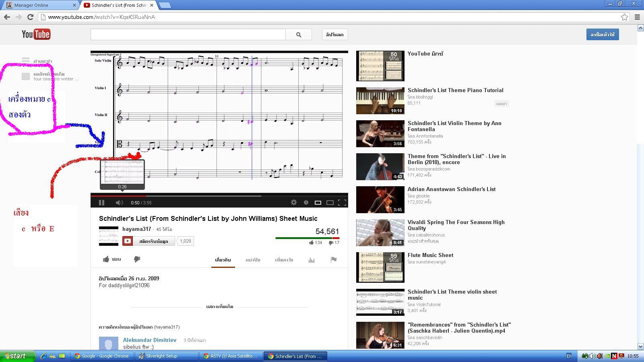Viewport: 644px width, 362px height.
Task: Open Schindler's List Theme Piano Tutorial
Action: 456,90
